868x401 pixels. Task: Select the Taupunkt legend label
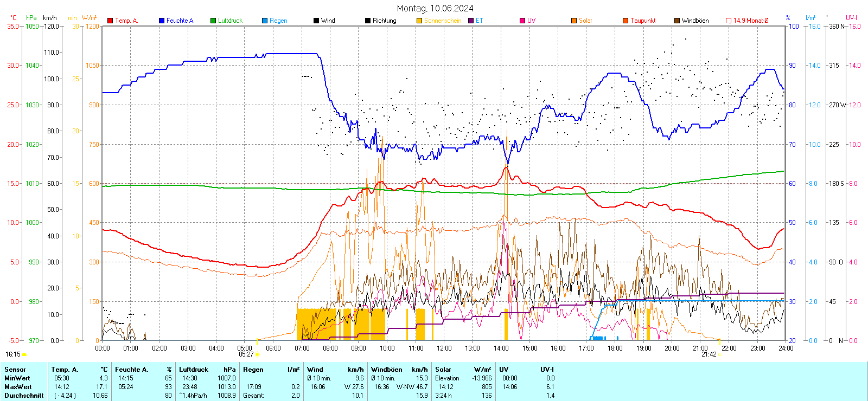click(x=643, y=21)
